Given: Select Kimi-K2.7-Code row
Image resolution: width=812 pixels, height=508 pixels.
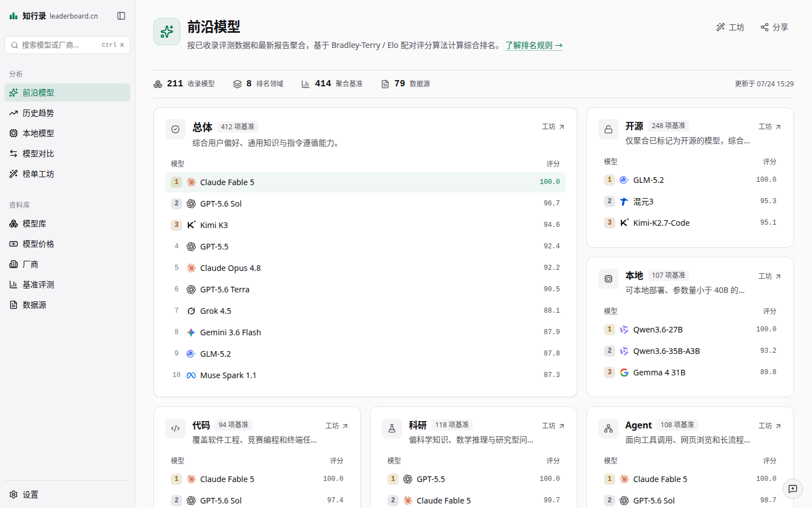Looking at the screenshot, I should click(x=690, y=223).
